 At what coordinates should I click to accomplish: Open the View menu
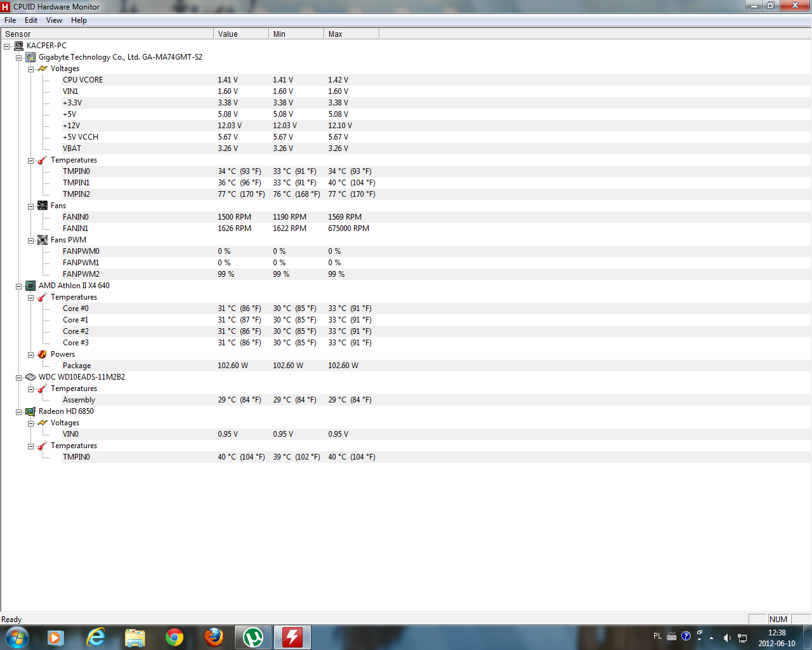pos(54,20)
